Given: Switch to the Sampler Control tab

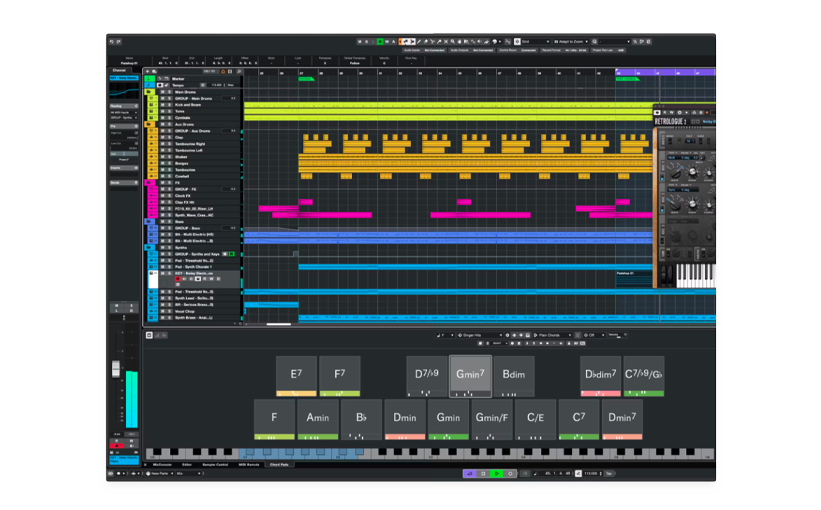Looking at the screenshot, I should [x=216, y=464].
